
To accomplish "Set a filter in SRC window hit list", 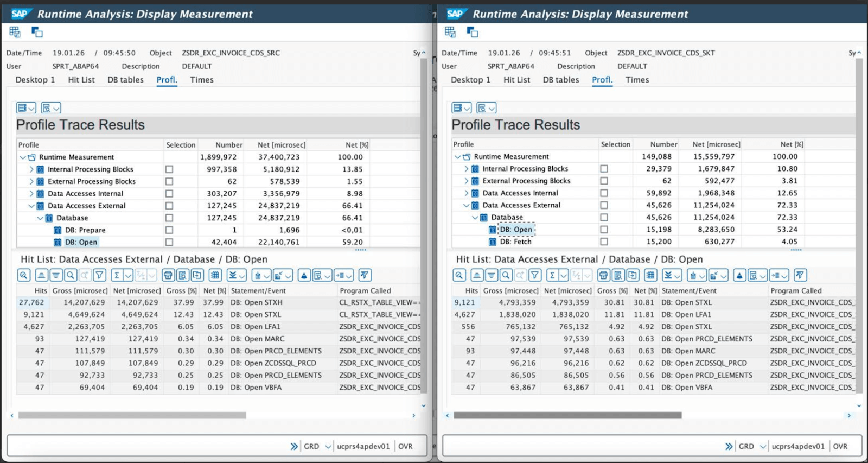I will pyautogui.click(x=99, y=275).
